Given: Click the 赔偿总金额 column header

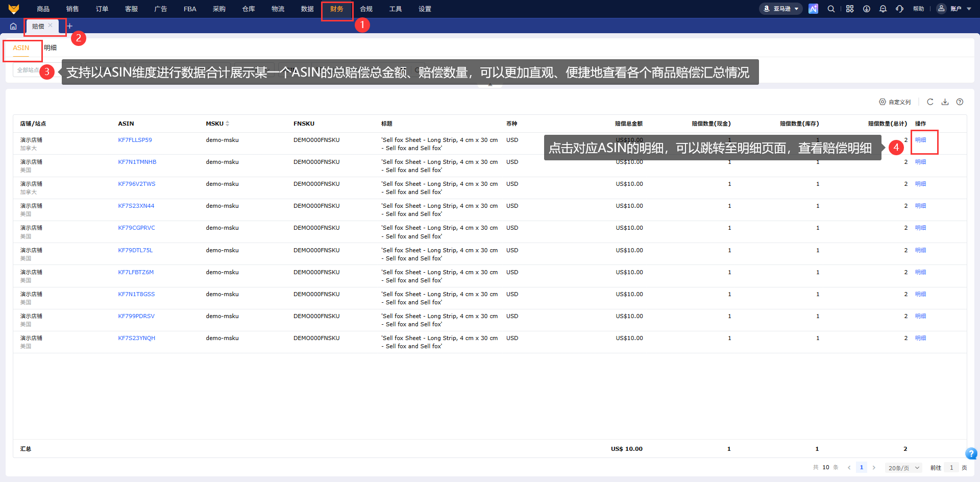Looking at the screenshot, I should coord(629,124).
